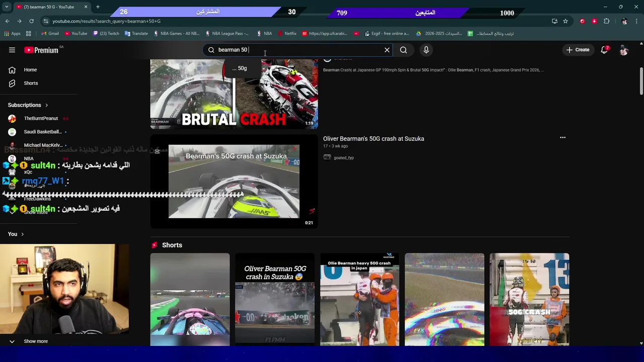Click the YouTube Premium logo

[41, 50]
